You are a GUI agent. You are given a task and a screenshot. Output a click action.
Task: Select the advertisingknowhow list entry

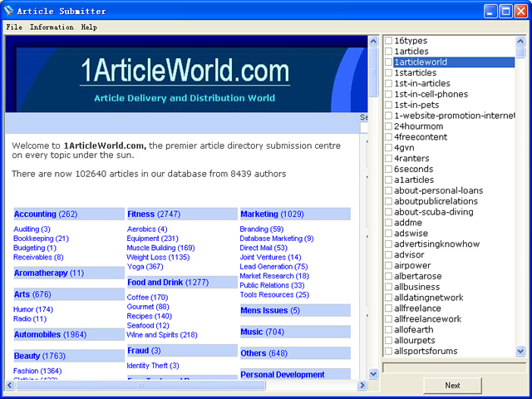click(436, 244)
